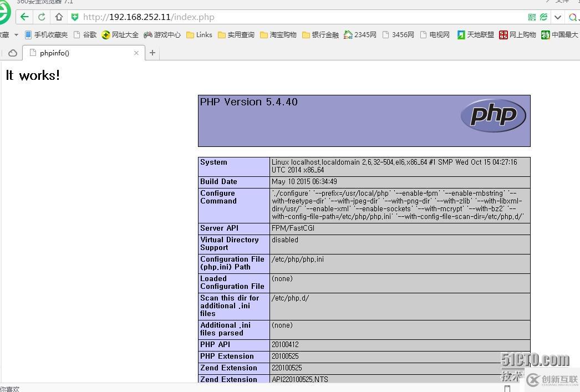580x392 pixels.
Task: Open the 淘宝购物 bookmark folder
Action: (x=278, y=35)
